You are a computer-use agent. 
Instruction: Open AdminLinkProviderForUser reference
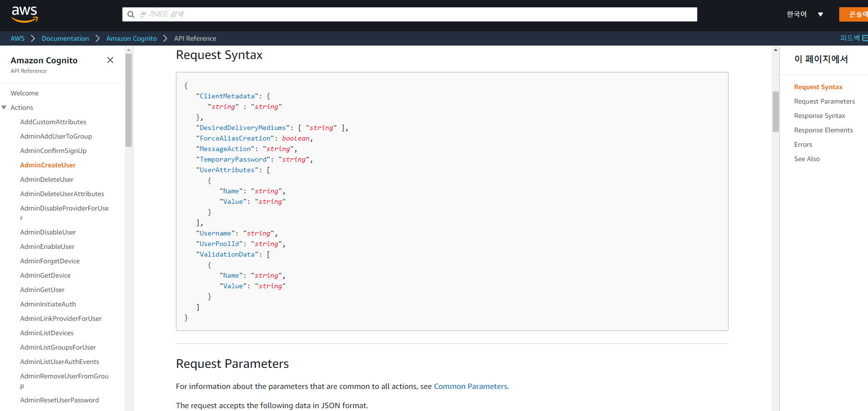[x=61, y=318]
